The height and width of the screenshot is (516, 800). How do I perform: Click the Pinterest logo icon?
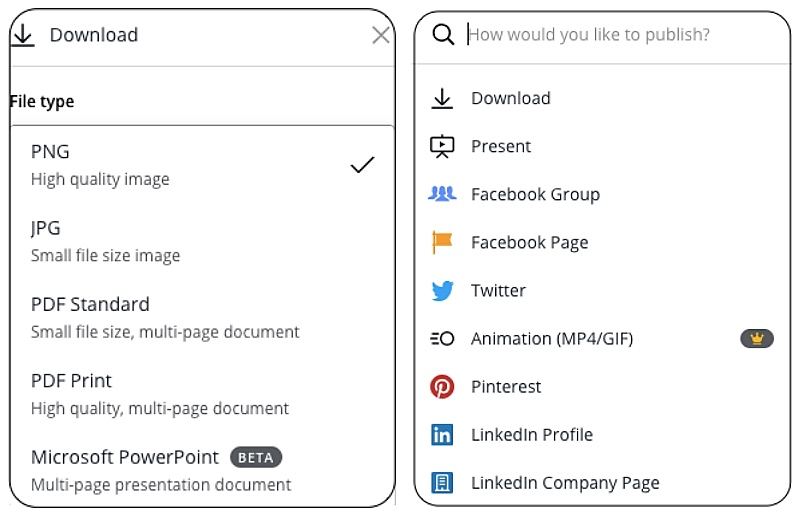pyautogui.click(x=442, y=386)
